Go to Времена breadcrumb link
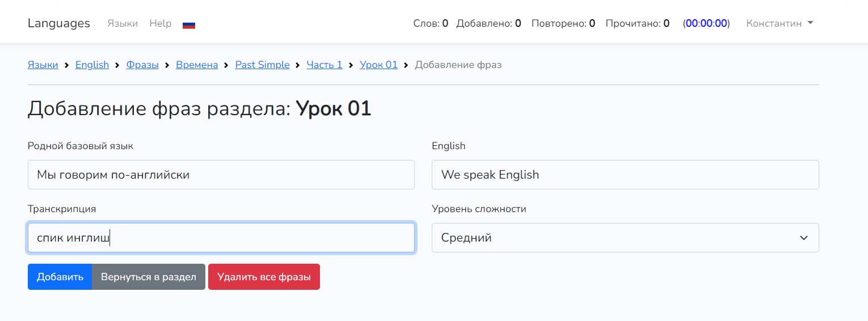868x321 pixels. pyautogui.click(x=197, y=65)
